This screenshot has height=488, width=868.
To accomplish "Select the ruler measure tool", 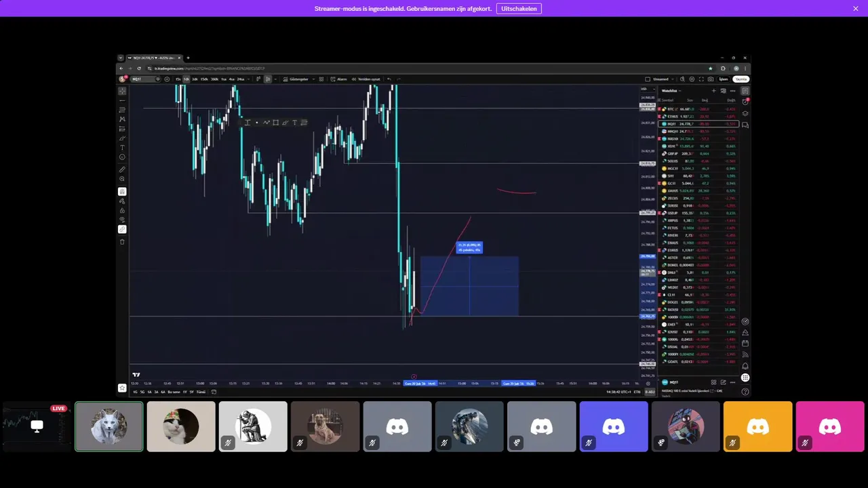I will click(x=122, y=169).
